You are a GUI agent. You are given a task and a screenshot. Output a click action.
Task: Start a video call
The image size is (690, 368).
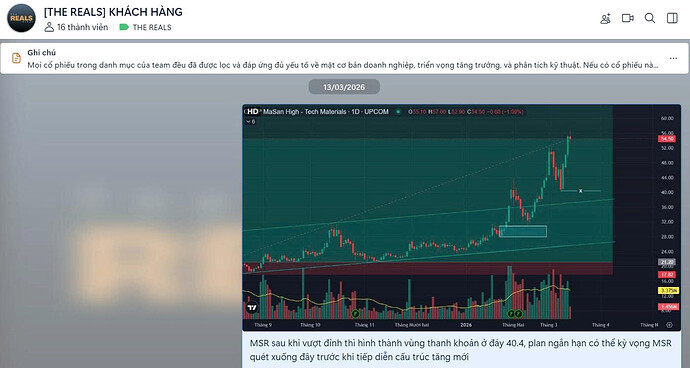click(x=628, y=18)
